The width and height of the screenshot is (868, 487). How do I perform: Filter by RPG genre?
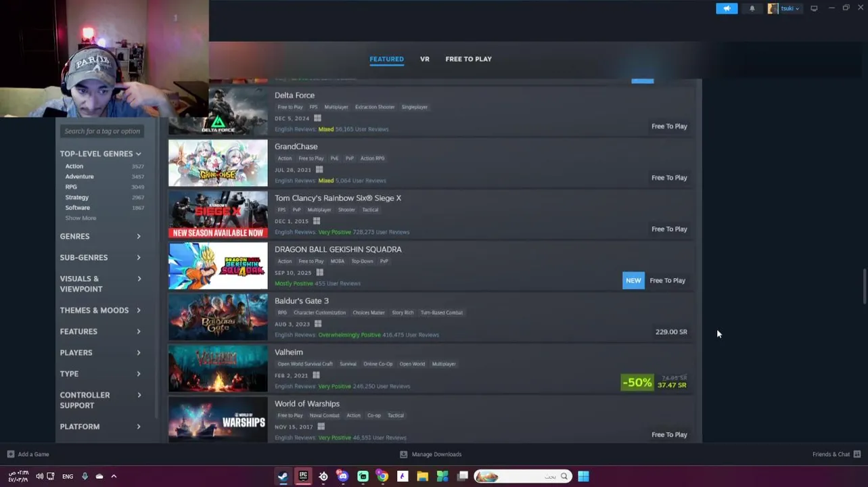pyautogui.click(x=71, y=187)
